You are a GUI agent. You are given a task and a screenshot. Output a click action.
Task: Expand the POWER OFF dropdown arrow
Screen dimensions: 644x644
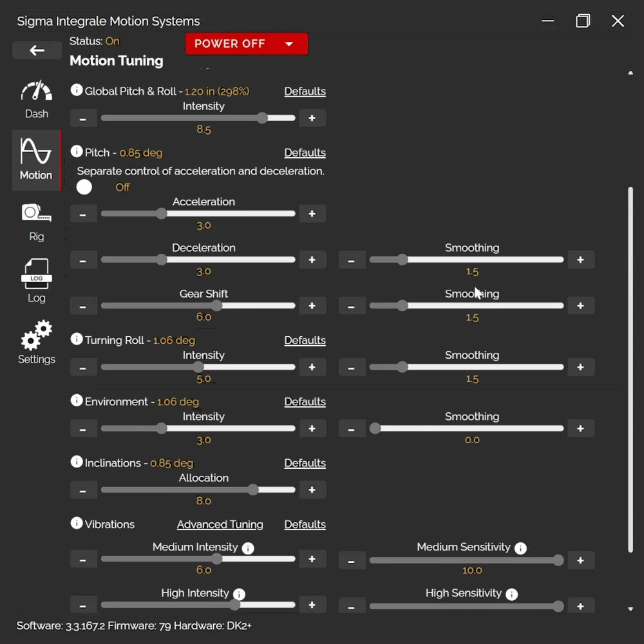289,44
